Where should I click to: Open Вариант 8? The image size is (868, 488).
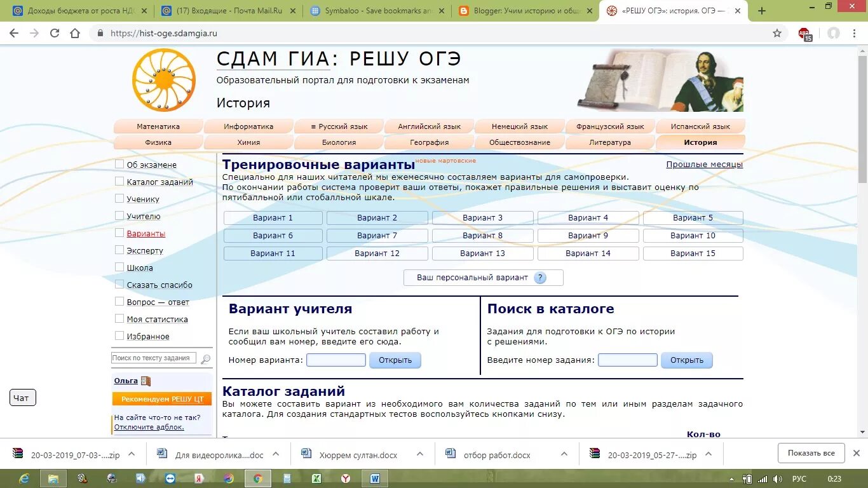point(483,236)
